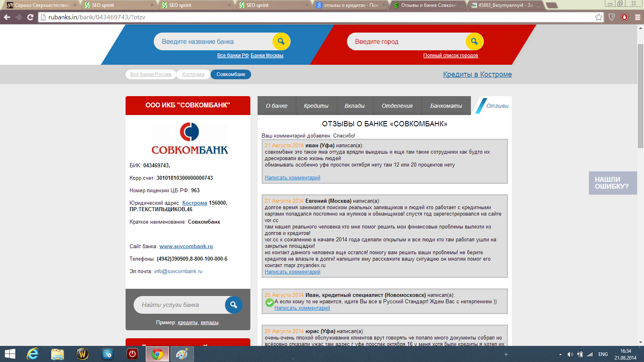Click the Sovcombank logo image
The height and width of the screenshot is (362, 644).
pyautogui.click(x=190, y=138)
